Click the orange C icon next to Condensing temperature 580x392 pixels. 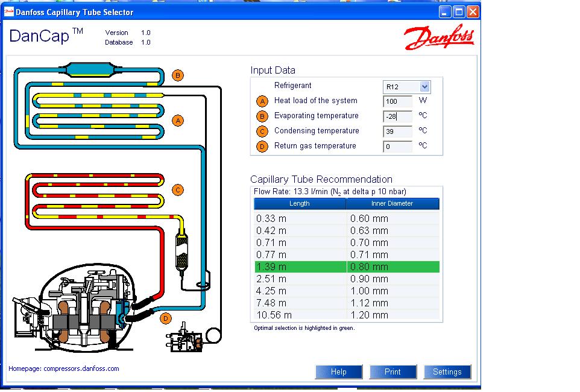pos(262,131)
